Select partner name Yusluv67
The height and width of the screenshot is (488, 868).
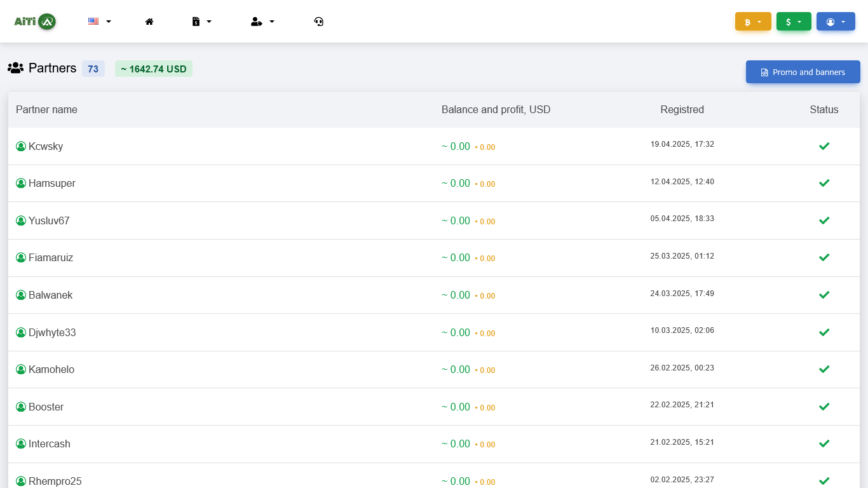(49, 220)
